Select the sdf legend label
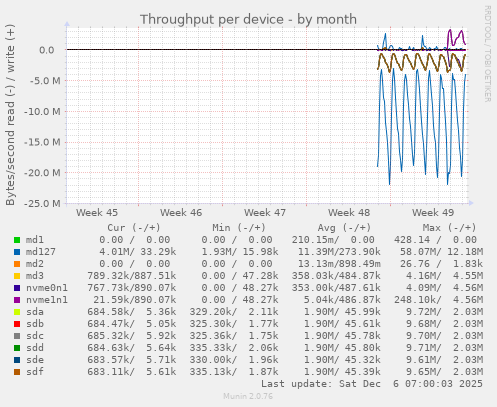 click(35, 372)
